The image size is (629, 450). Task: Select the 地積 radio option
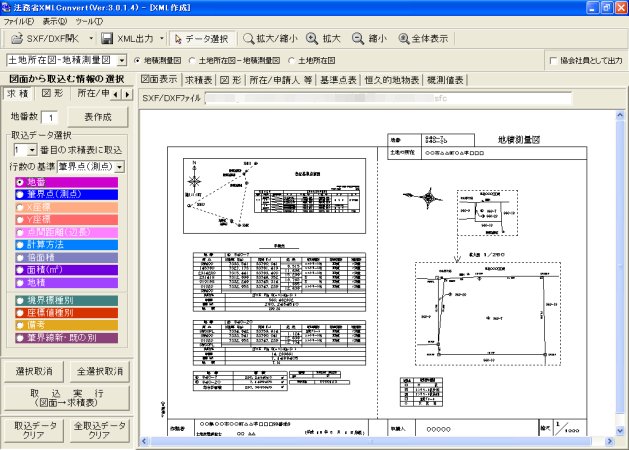click(x=20, y=283)
